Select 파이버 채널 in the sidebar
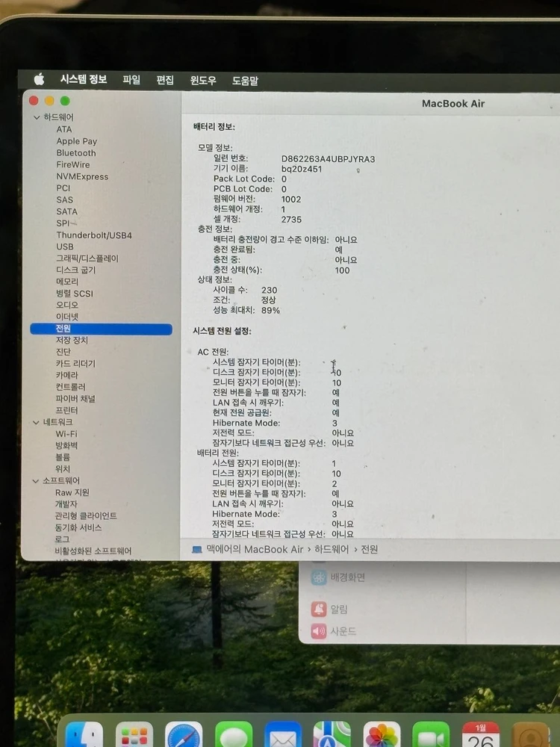The height and width of the screenshot is (747, 560). [75, 399]
